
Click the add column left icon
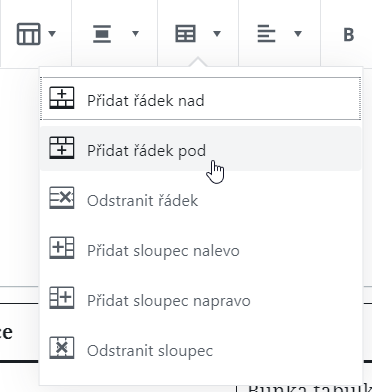point(62,248)
